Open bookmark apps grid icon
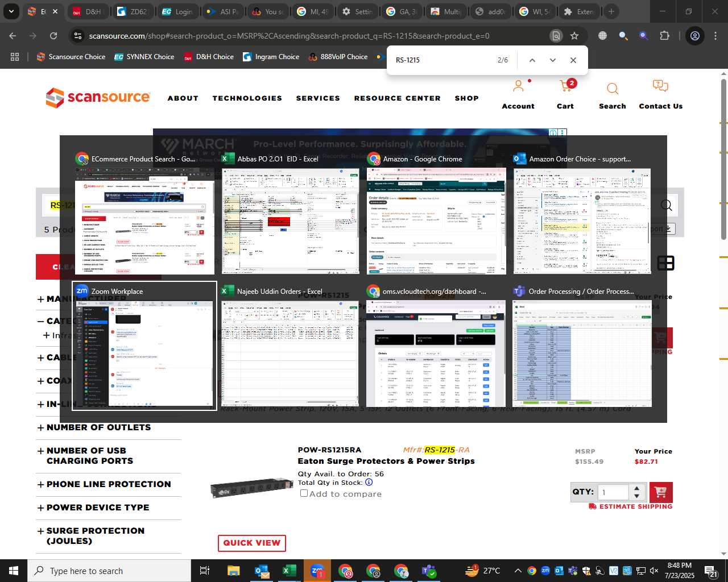 point(15,57)
